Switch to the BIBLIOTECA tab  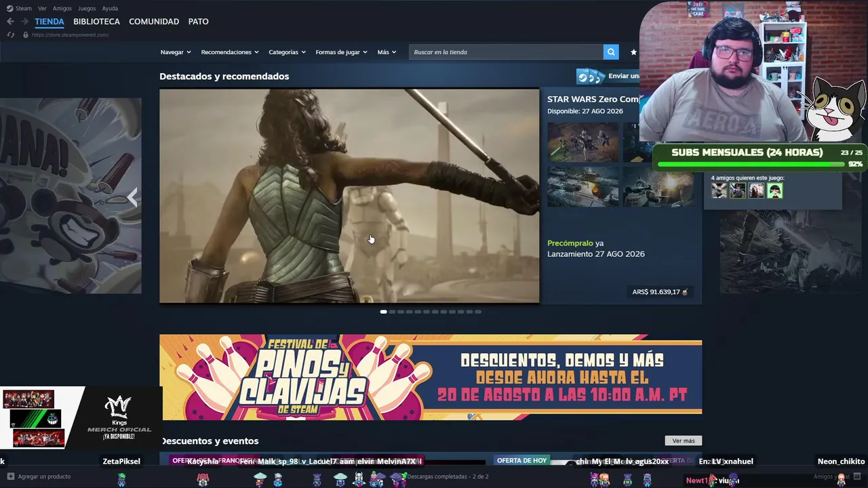[96, 22]
